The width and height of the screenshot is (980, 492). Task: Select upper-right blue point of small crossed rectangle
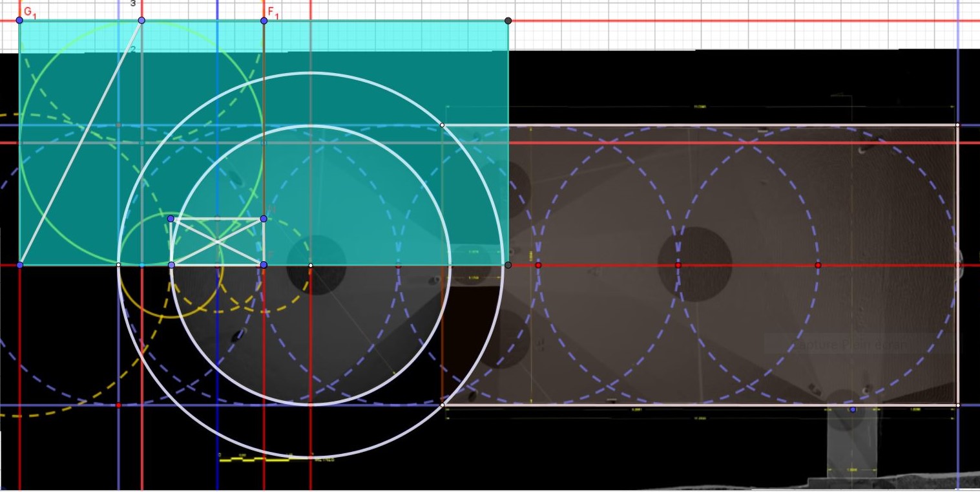click(264, 219)
